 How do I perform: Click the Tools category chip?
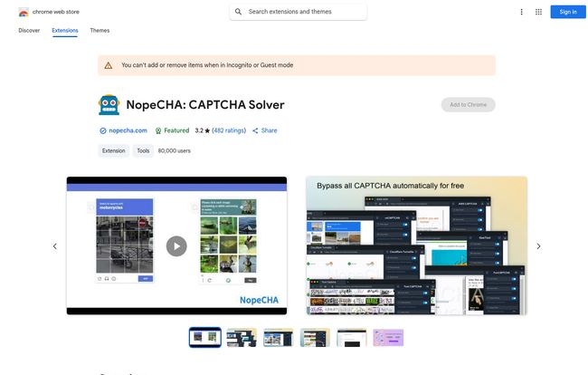143,151
